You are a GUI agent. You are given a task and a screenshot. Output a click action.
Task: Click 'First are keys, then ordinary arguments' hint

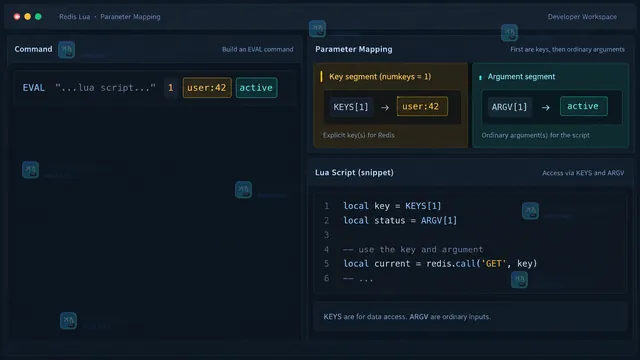click(x=567, y=49)
